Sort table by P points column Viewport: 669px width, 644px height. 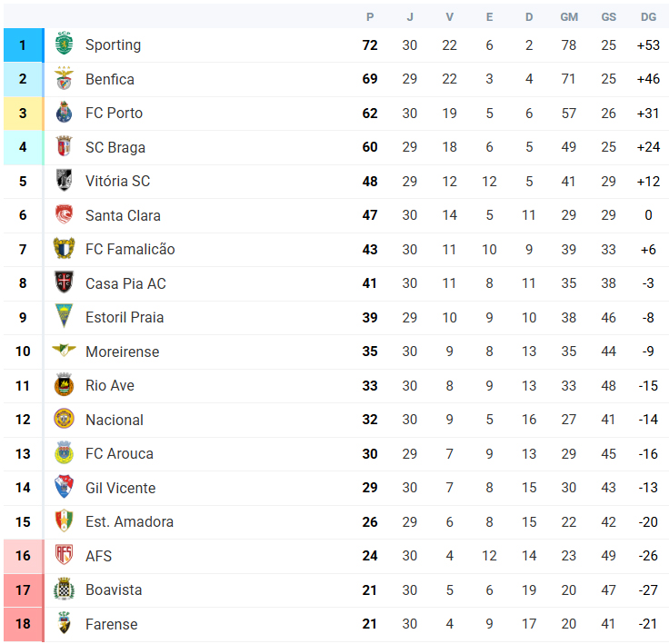pos(370,17)
